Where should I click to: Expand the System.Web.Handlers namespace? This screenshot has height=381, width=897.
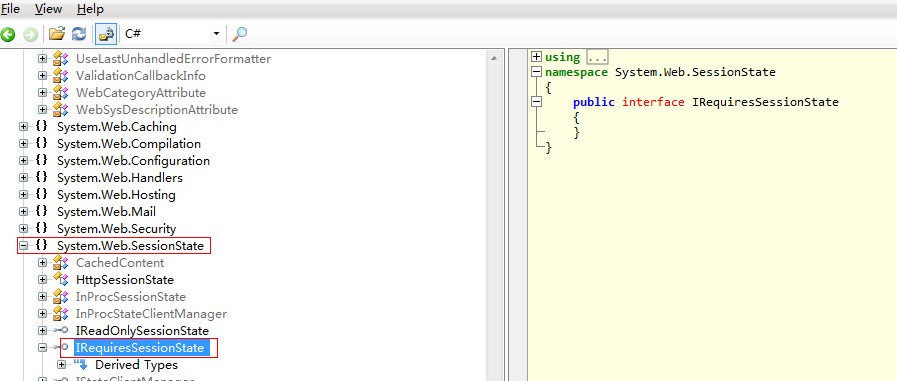23,177
